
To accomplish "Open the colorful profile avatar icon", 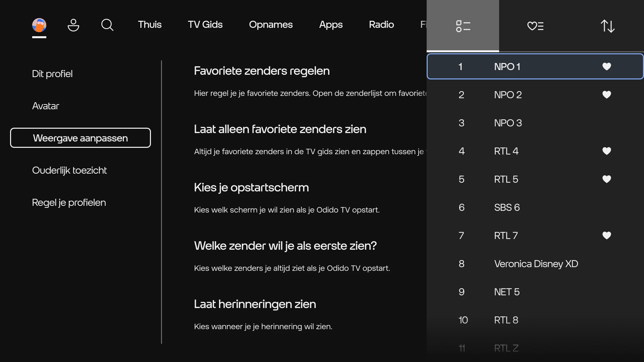I will pos(39,25).
